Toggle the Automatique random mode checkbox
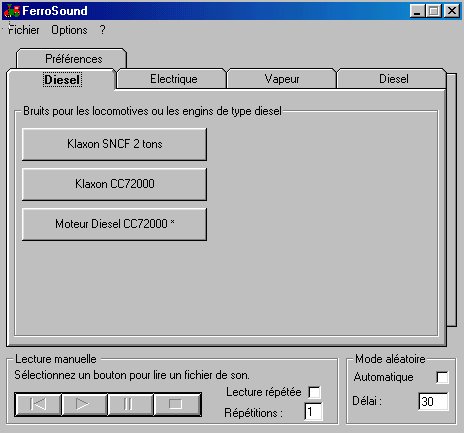The height and width of the screenshot is (433, 464). pyautogui.click(x=442, y=377)
